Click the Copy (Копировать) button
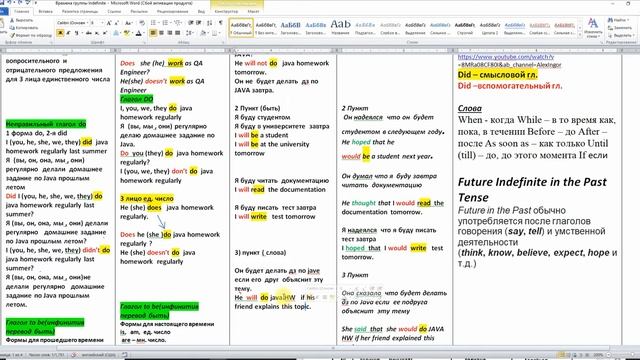Image resolution: width=640 pixels, height=360 pixels. click(x=23, y=28)
